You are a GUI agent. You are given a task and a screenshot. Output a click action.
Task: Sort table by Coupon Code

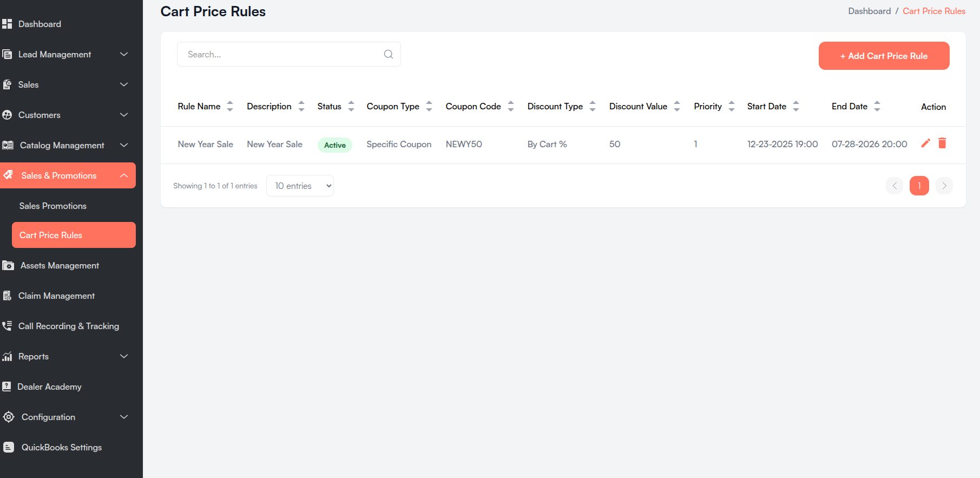(x=511, y=106)
